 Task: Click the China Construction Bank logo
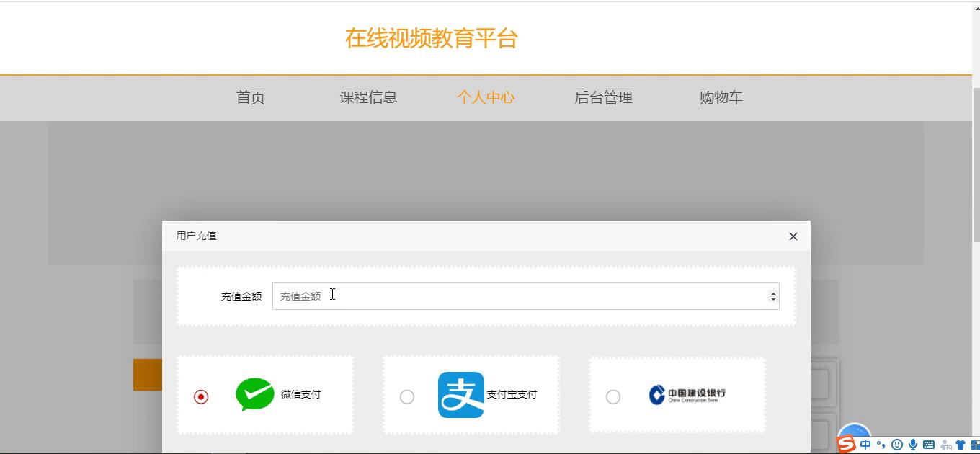coord(687,394)
